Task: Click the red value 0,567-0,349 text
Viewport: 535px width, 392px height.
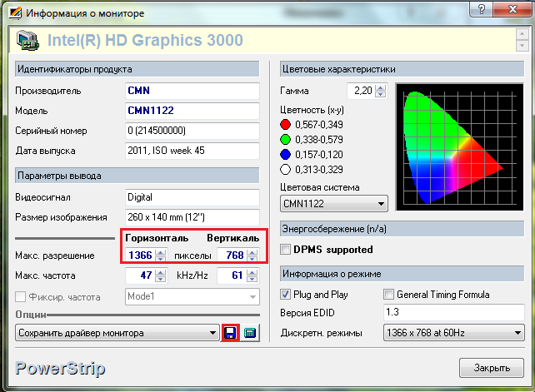Action: click(x=319, y=125)
